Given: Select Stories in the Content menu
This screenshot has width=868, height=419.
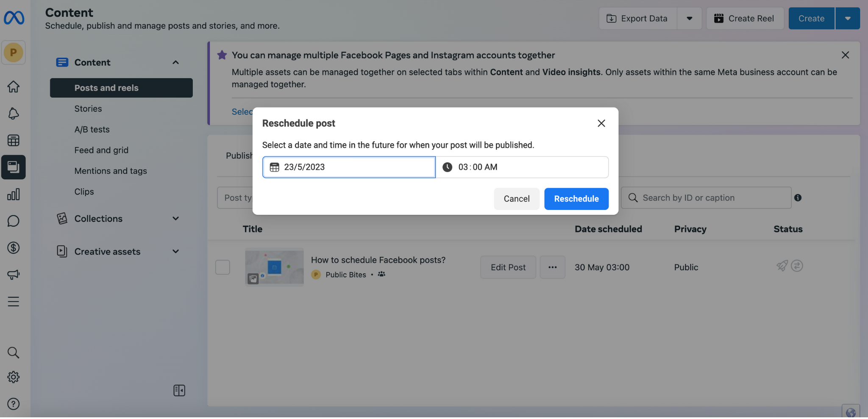Looking at the screenshot, I should pos(88,109).
